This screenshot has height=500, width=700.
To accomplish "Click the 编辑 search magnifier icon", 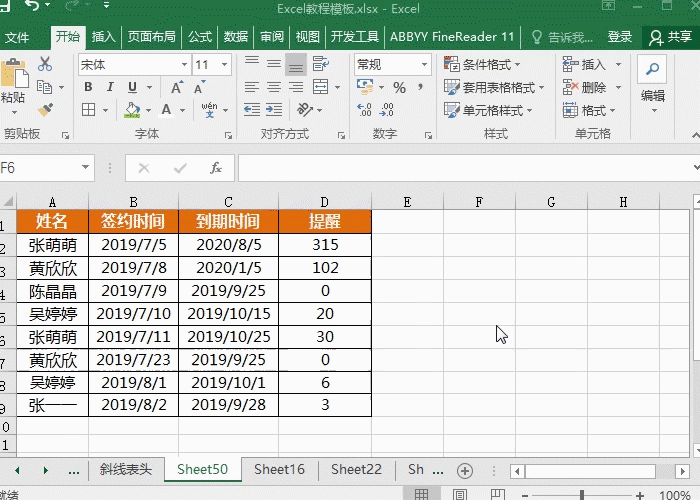I will click(652, 69).
